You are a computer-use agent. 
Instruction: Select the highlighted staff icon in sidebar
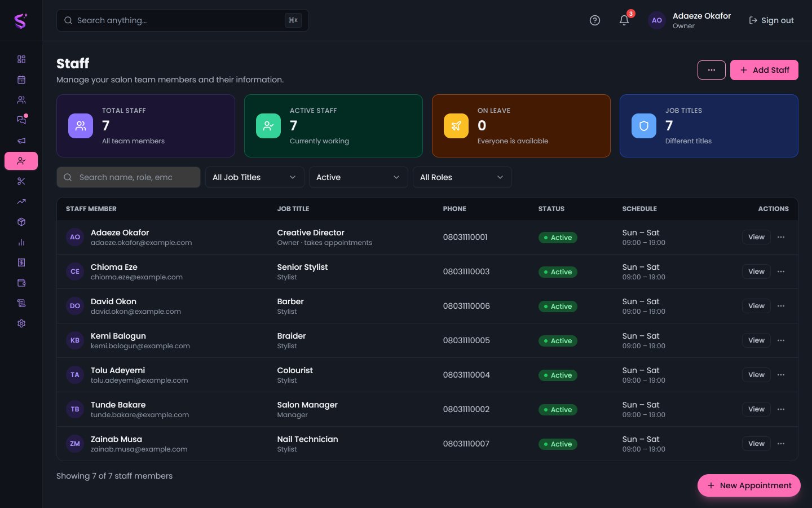(x=21, y=161)
